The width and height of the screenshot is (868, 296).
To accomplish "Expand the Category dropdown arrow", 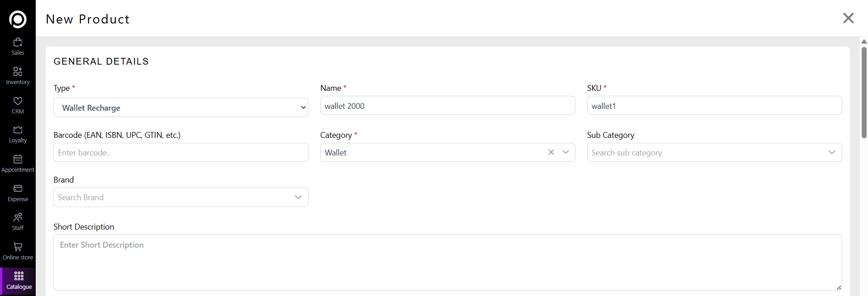I will pos(565,152).
